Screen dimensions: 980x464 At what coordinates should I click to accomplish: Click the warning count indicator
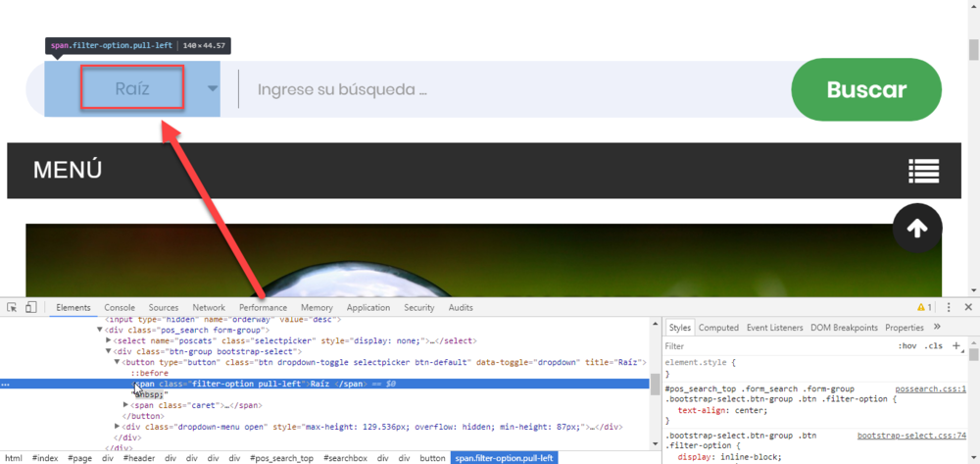924,307
